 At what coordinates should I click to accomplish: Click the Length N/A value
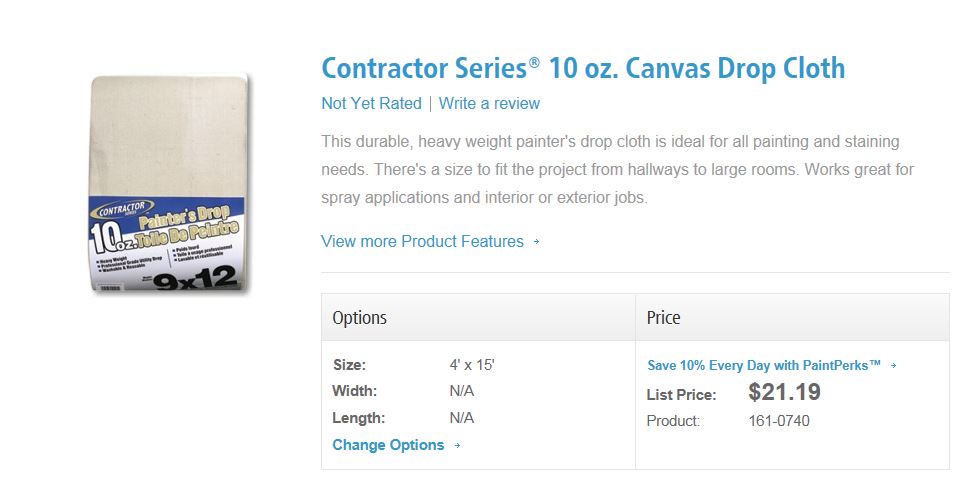tap(462, 417)
